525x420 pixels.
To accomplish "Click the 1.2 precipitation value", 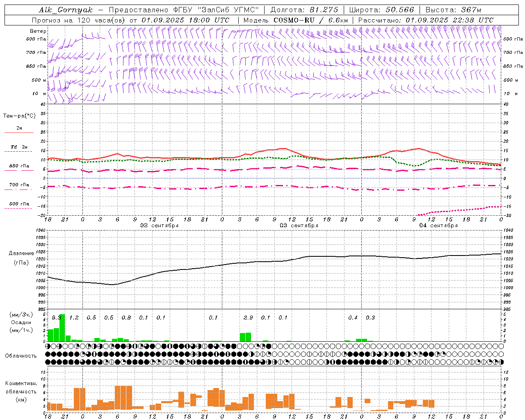I will (74, 317).
